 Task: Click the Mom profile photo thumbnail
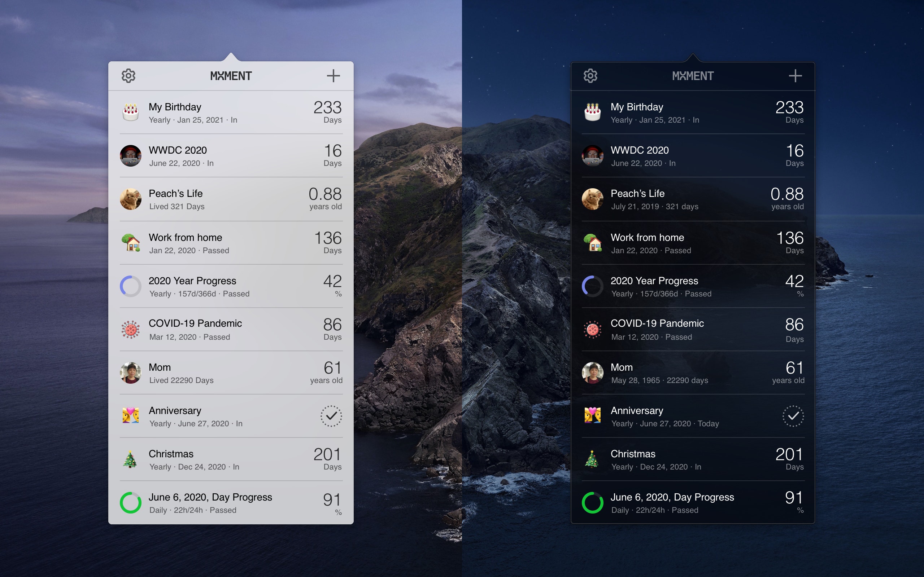tap(131, 372)
